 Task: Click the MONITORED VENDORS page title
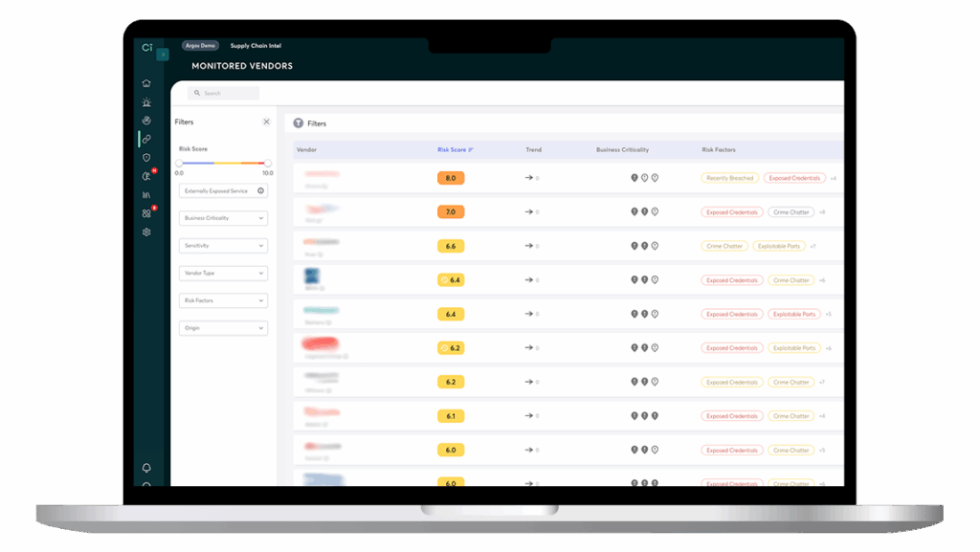click(242, 66)
